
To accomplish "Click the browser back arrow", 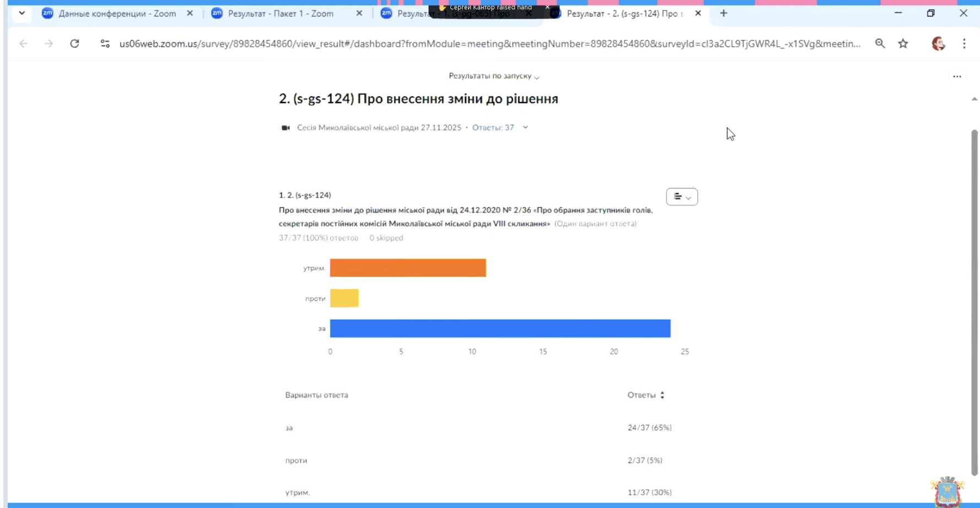I will tap(23, 44).
